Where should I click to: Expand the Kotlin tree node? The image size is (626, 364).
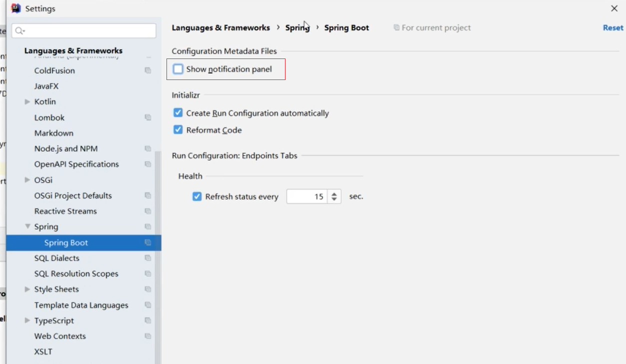(x=27, y=101)
